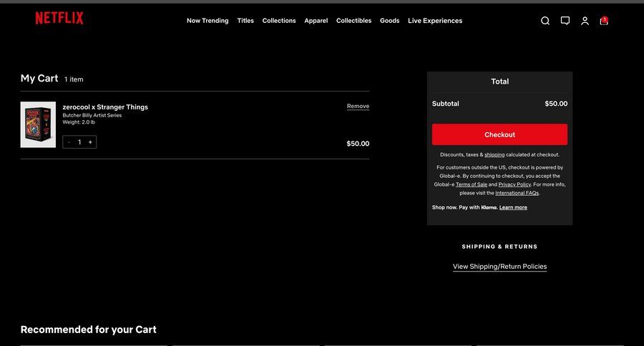Viewport: 644px width, 346px height.
Task: Open the chat support icon
Action: pos(565,21)
